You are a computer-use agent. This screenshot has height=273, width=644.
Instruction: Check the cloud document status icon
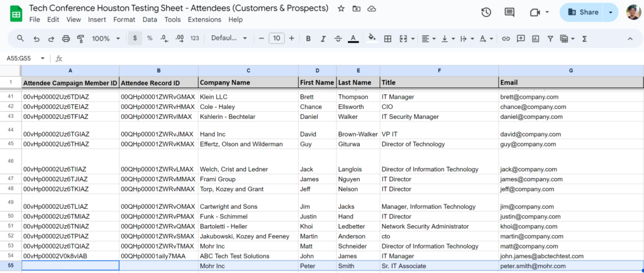click(x=372, y=9)
